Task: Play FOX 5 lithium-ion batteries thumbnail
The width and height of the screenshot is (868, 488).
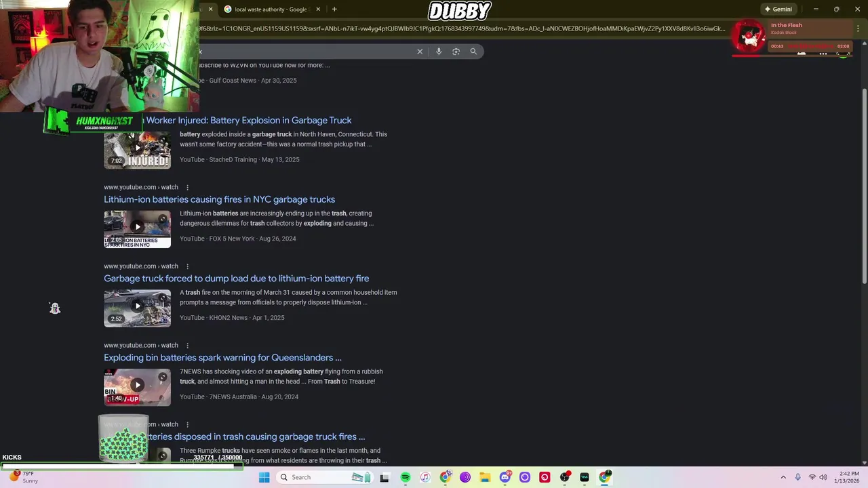Action: (137, 228)
